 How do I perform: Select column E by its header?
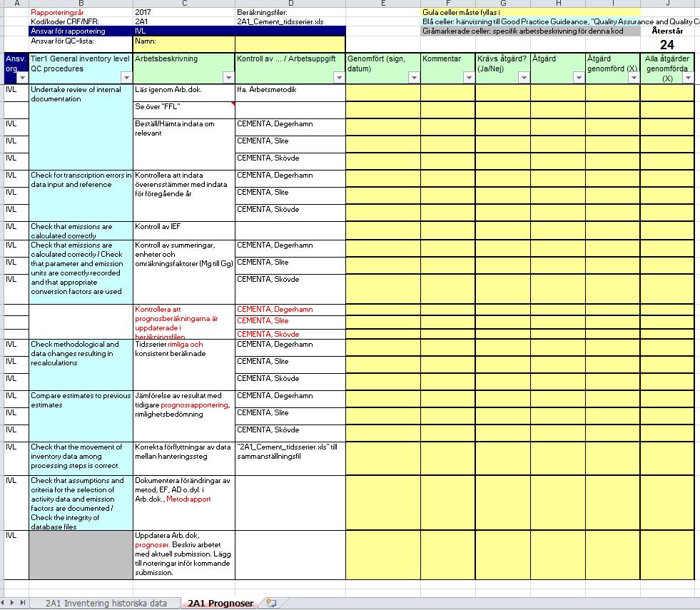(x=383, y=3)
